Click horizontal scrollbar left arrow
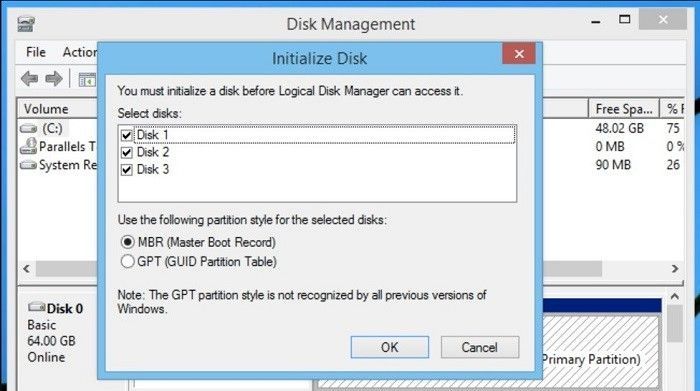 [x=26, y=269]
